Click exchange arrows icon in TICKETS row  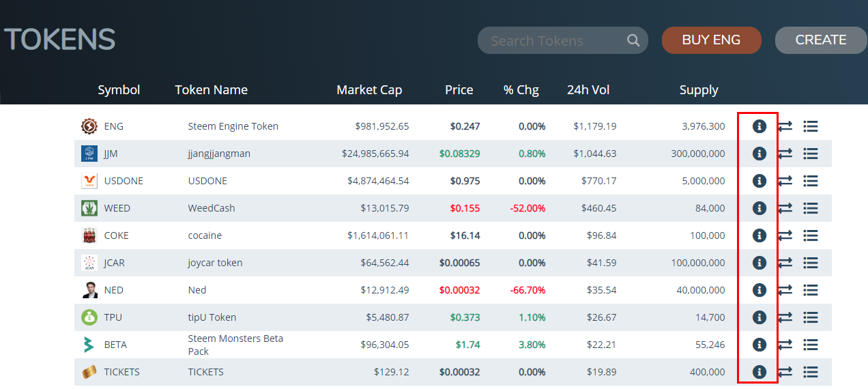pos(785,372)
